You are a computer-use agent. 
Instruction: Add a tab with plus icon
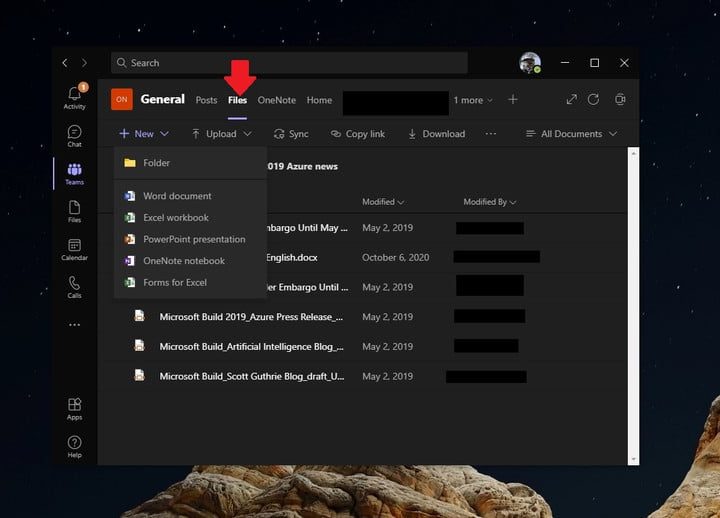coord(513,100)
